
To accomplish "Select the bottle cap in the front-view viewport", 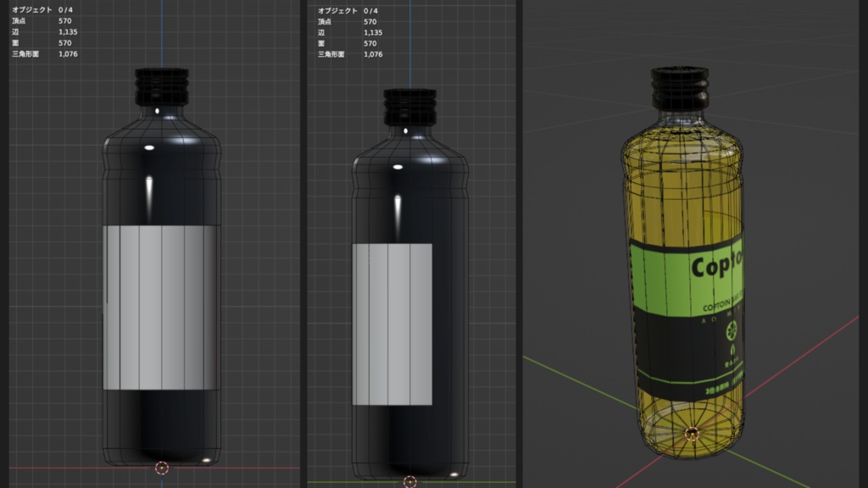I will [162, 87].
